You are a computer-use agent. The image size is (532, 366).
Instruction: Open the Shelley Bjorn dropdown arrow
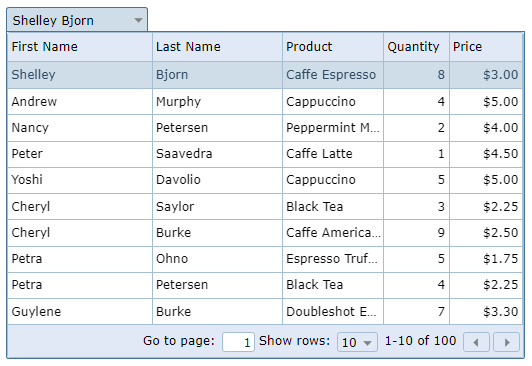point(138,20)
